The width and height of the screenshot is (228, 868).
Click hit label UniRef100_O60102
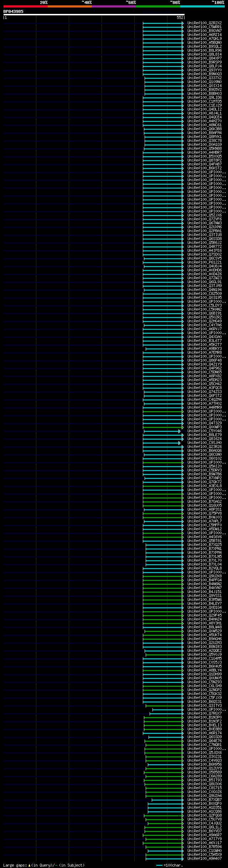[x=204, y=459]
